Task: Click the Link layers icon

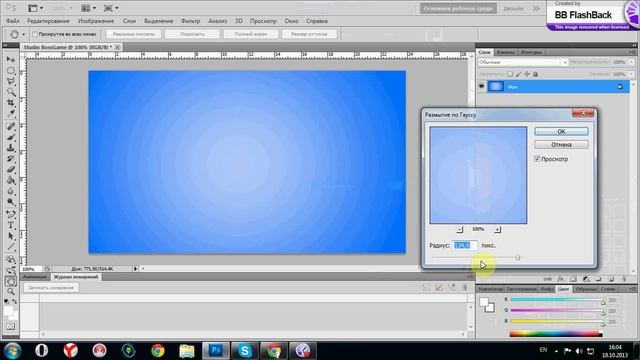Action: pos(548,279)
